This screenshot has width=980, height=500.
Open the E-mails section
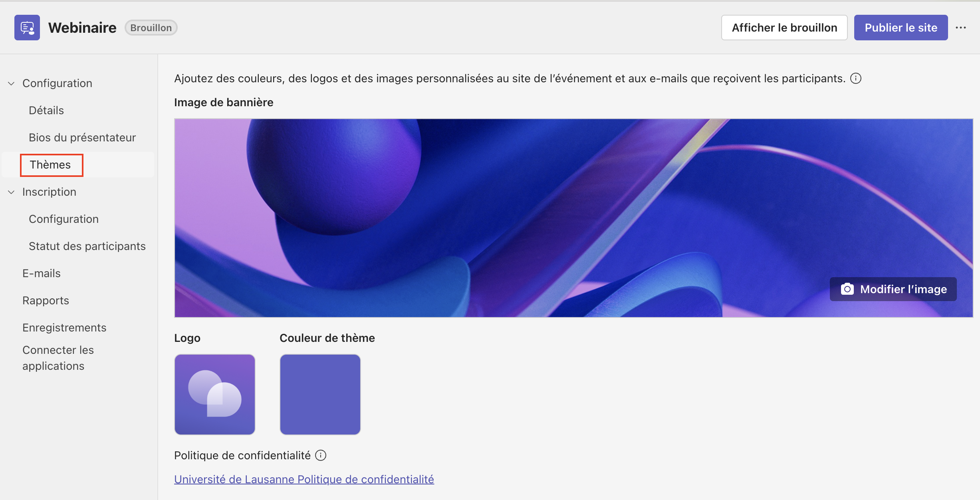click(x=42, y=273)
